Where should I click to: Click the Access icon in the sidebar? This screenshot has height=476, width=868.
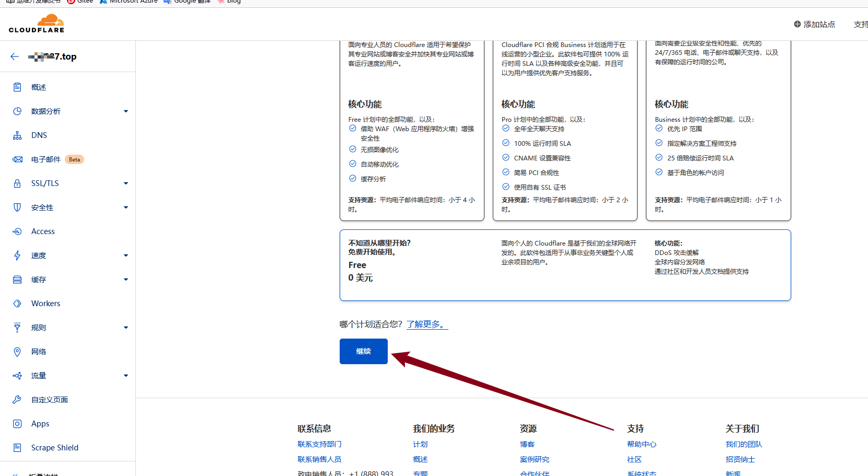pos(17,231)
